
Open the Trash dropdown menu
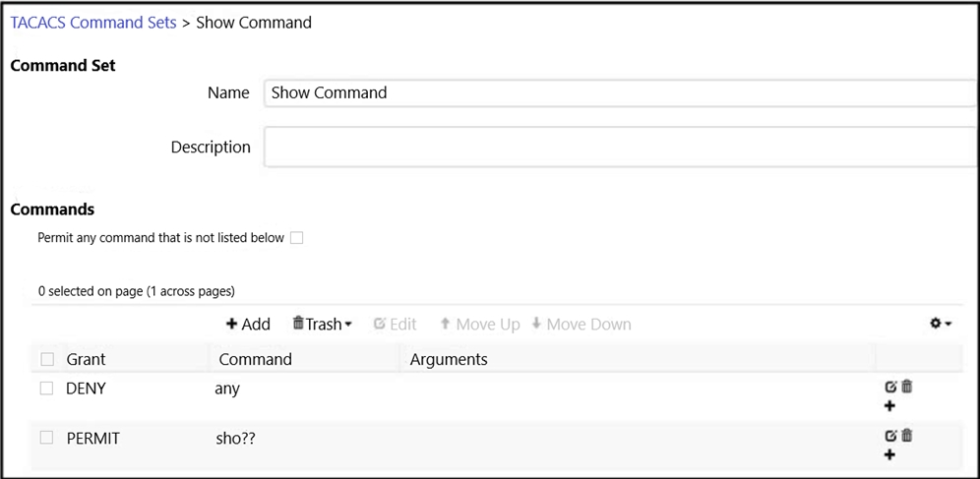[x=323, y=325]
